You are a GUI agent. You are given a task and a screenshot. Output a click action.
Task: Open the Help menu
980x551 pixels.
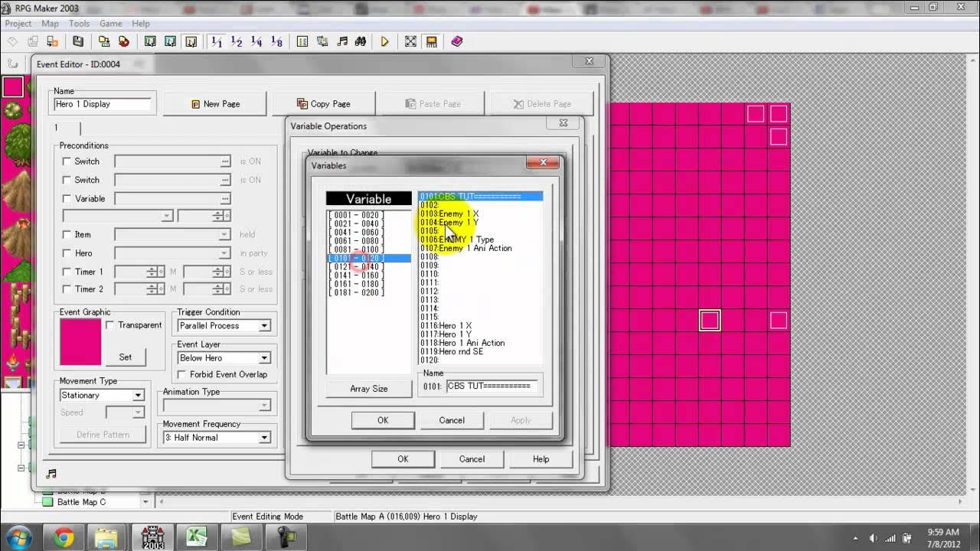[x=141, y=24]
